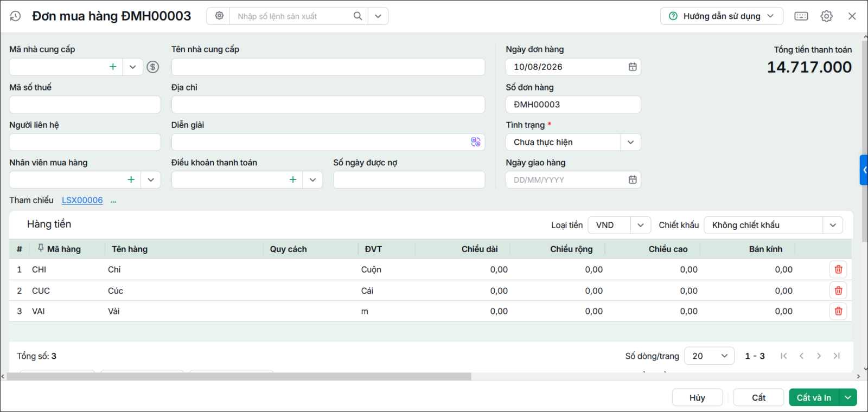The width and height of the screenshot is (868, 412).
Task: Click unit cell Cuộn in row 1
Action: coord(371,269)
